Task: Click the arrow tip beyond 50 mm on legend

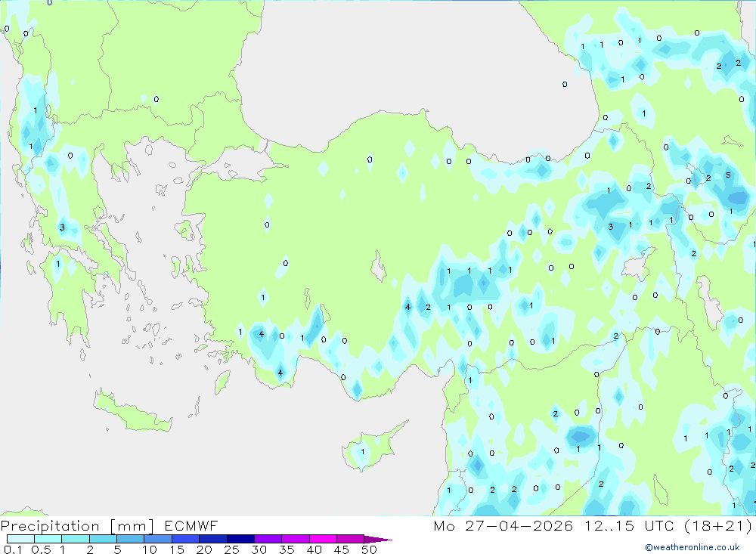Action: pyautogui.click(x=379, y=539)
